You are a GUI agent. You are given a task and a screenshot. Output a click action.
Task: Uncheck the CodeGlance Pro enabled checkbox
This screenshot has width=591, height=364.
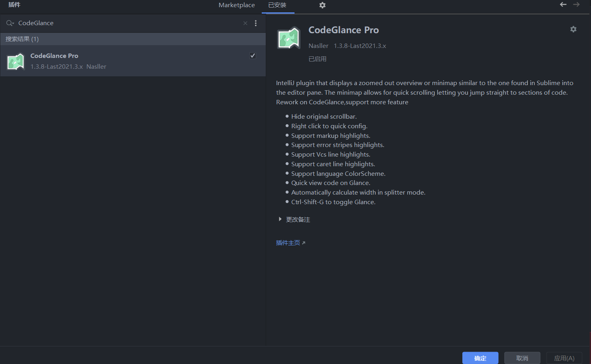253,56
